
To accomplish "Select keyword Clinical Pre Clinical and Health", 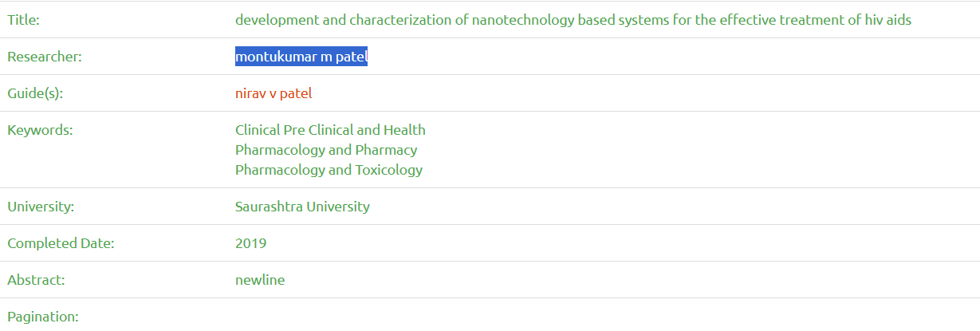I will tap(330, 130).
